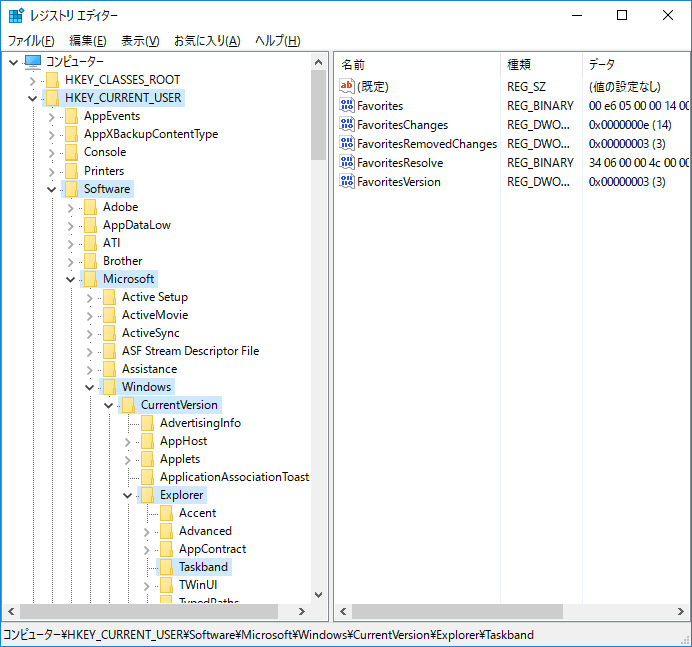Click values pane scroll left arrow
This screenshot has width=692, height=647.
pyautogui.click(x=343, y=612)
